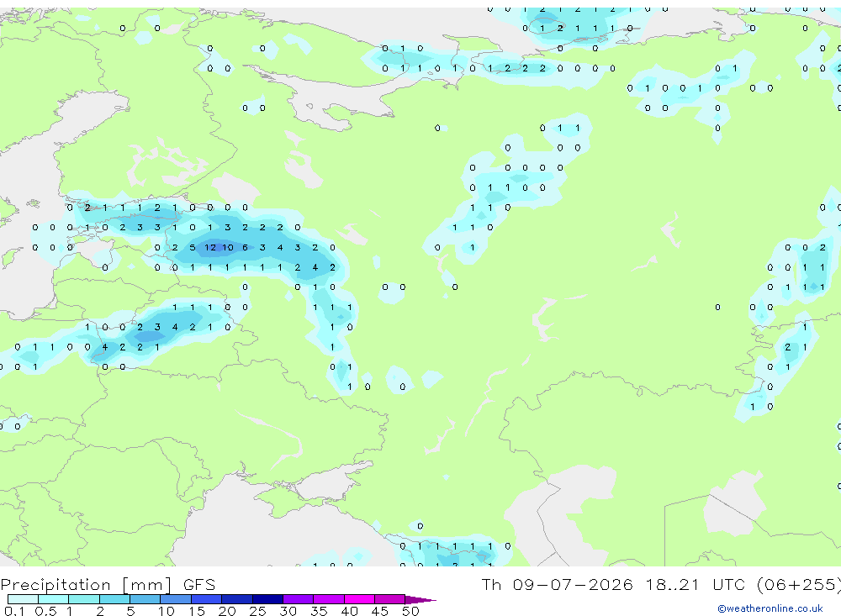Viewport: 841px width, 616px height.
Task: Click the map value "10" beside the 12
Action: pyautogui.click(x=228, y=247)
